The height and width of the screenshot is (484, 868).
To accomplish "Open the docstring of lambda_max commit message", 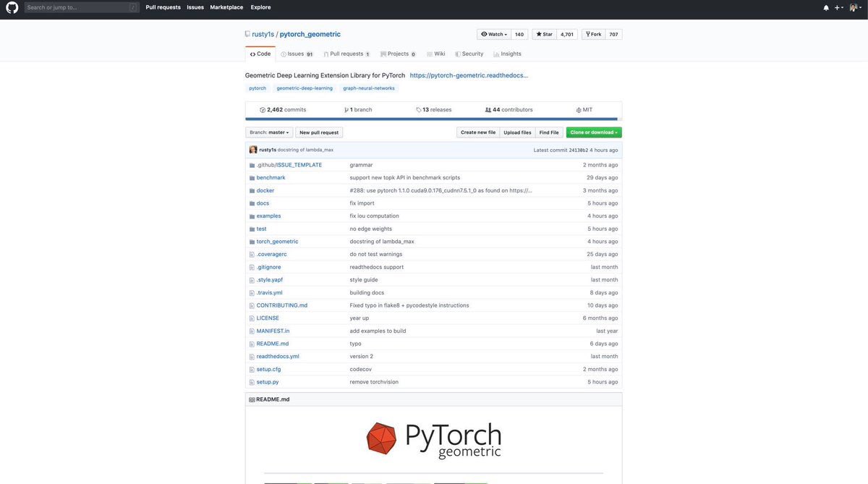I will [305, 150].
